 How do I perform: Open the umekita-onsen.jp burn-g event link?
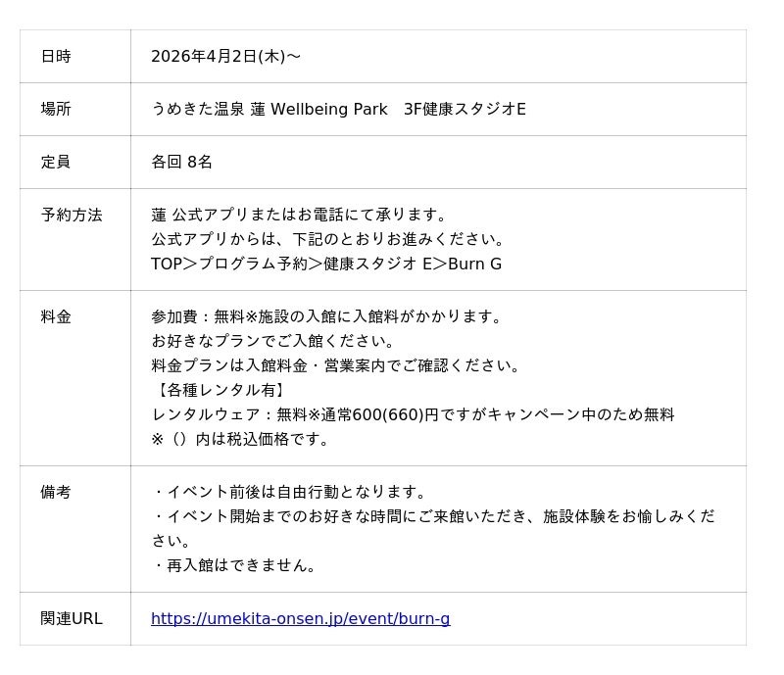[300, 619]
